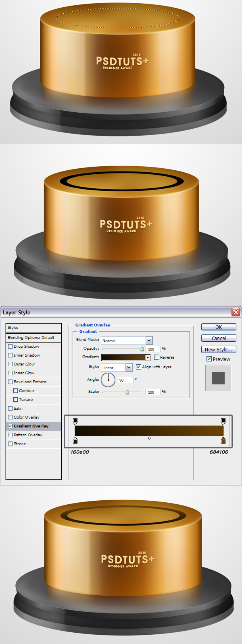Click the Gradient Overlay section heading

pyautogui.click(x=93, y=325)
